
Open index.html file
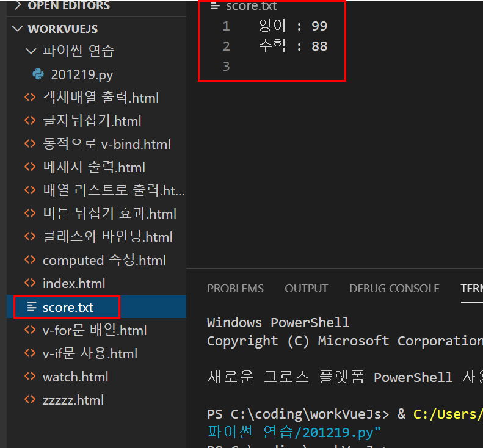74,283
